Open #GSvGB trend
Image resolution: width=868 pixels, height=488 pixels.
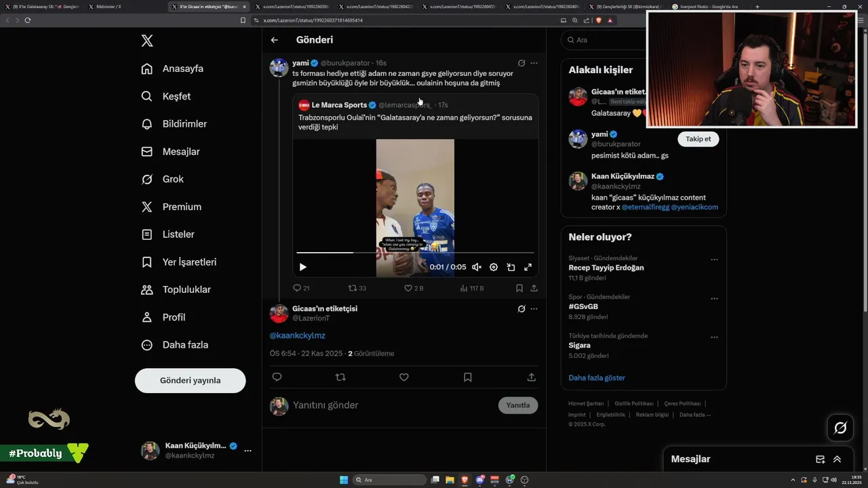point(583,306)
